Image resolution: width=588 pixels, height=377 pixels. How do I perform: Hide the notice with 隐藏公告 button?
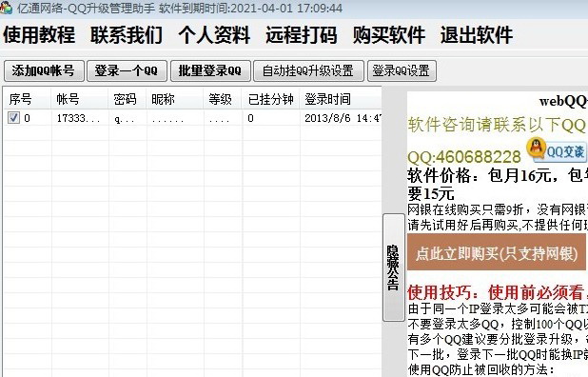pos(393,268)
